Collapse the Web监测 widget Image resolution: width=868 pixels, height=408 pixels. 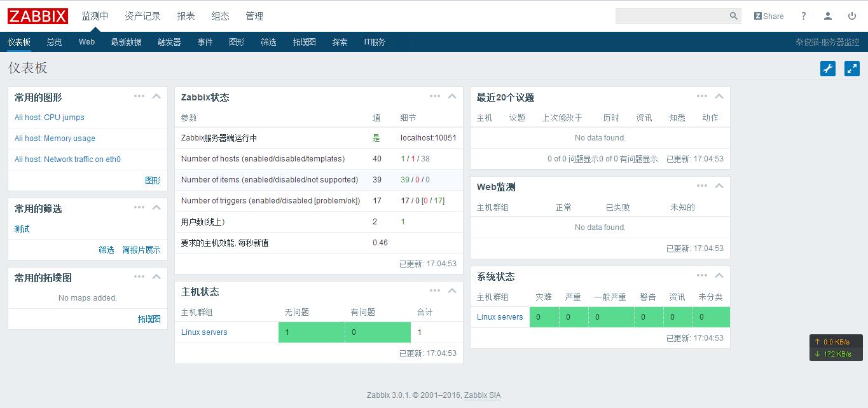point(719,186)
